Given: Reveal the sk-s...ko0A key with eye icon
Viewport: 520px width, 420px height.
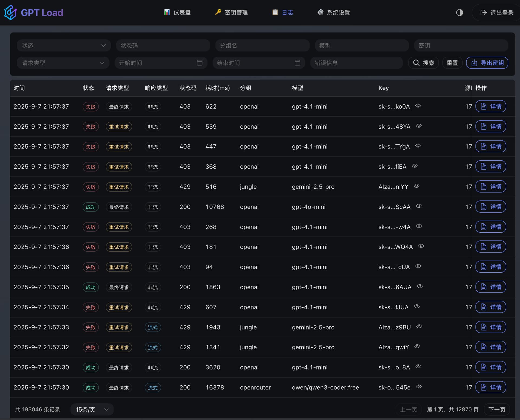Looking at the screenshot, I should [418, 106].
